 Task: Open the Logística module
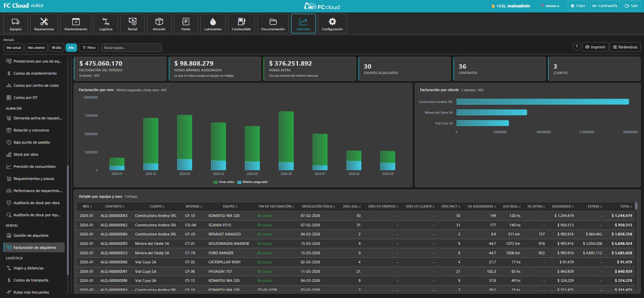point(106,24)
